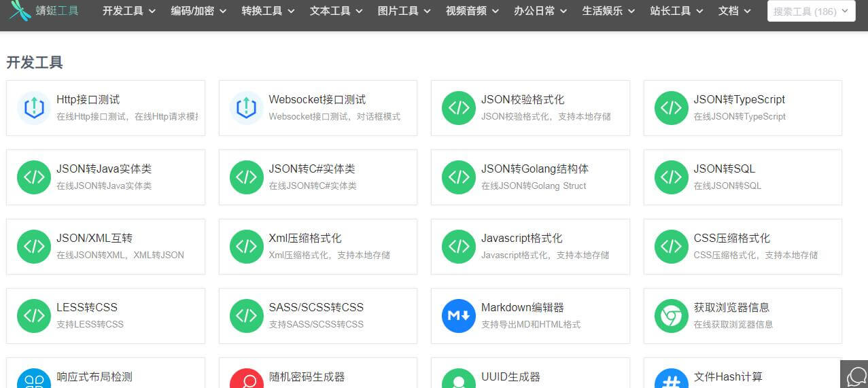Click description 在线JSON转C#实体类
The image size is (868, 388).
point(313,186)
